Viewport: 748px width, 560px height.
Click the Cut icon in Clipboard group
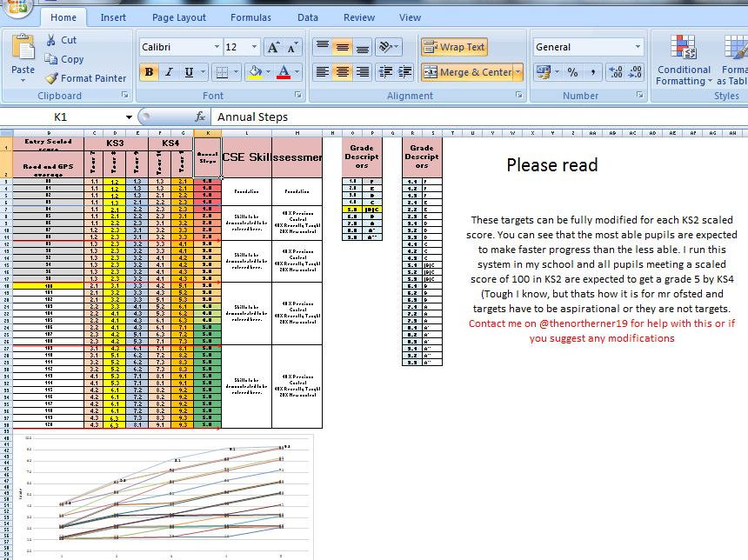click(x=51, y=39)
